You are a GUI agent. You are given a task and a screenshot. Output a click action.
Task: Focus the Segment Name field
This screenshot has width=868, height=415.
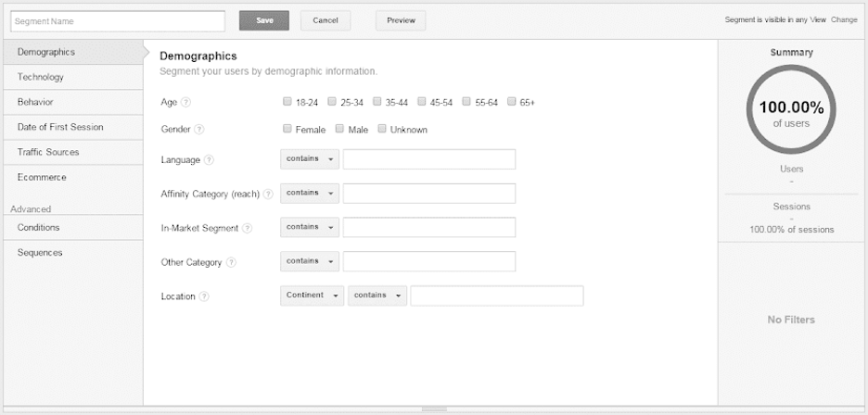[x=118, y=21]
